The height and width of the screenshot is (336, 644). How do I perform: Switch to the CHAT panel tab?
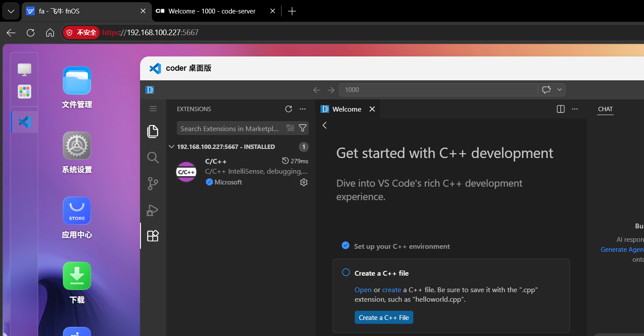click(605, 109)
